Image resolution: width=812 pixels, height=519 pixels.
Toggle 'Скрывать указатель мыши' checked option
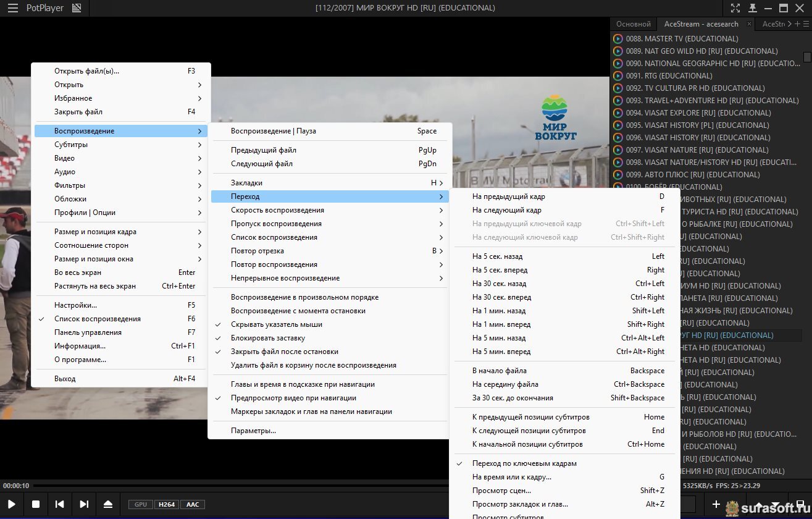pos(276,324)
